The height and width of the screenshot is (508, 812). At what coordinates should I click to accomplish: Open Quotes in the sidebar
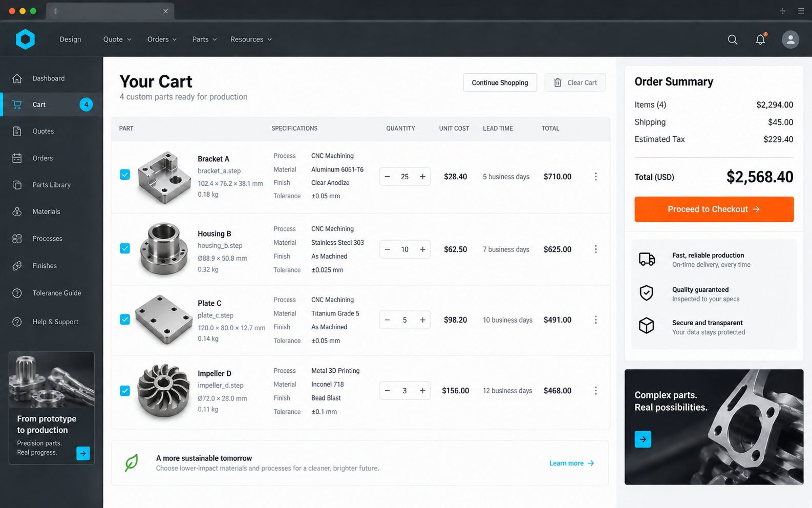(52, 131)
